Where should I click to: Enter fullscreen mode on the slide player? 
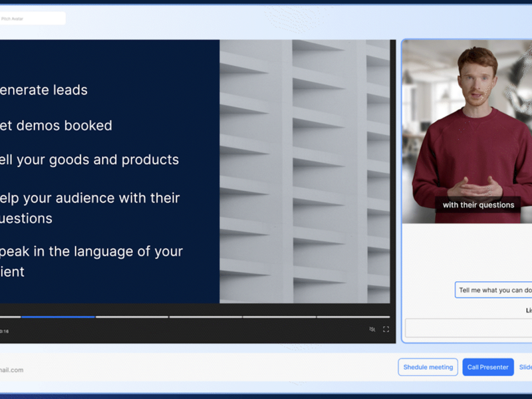point(386,329)
